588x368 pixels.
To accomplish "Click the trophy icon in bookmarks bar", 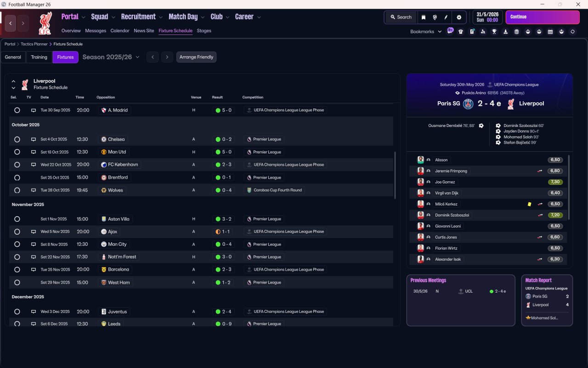I will point(494,32).
